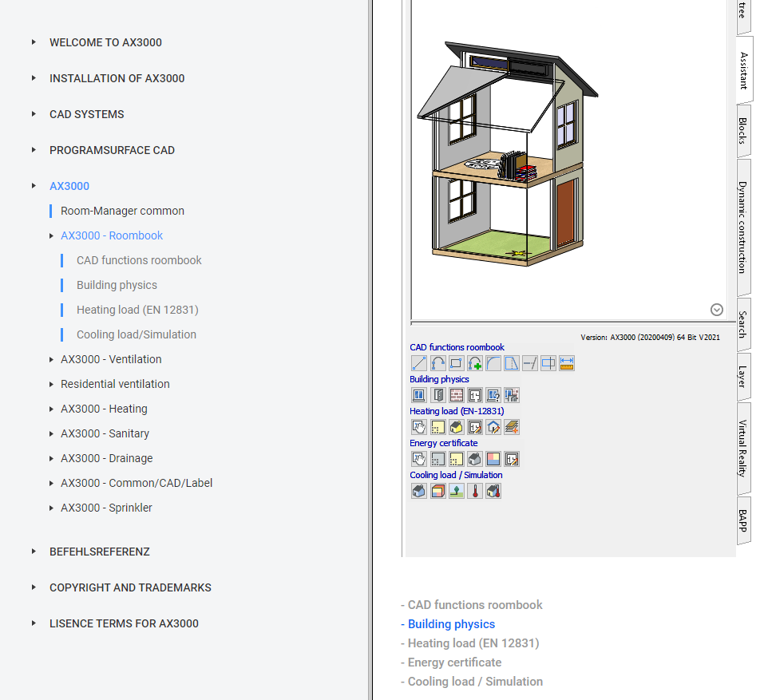Click the blue-roof house with pencil icon
This screenshot has height=700, width=764.
coord(493,427)
